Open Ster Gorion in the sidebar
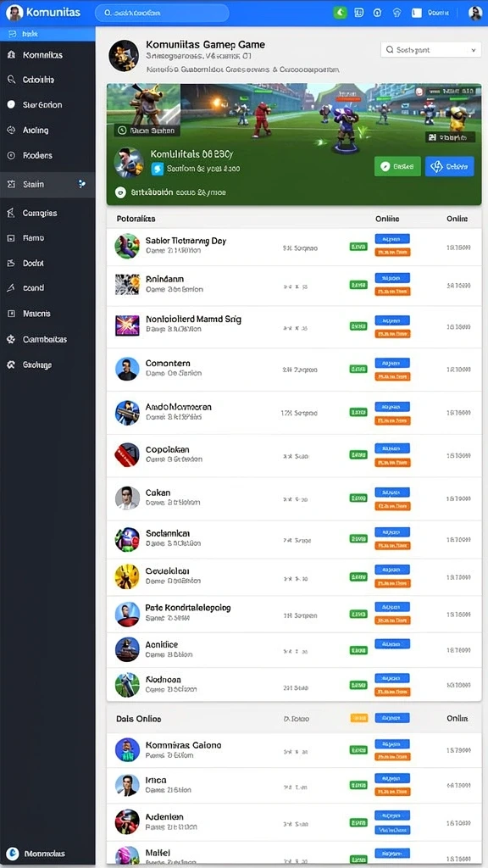Viewport: 488px width, 868px height. pyautogui.click(x=42, y=104)
